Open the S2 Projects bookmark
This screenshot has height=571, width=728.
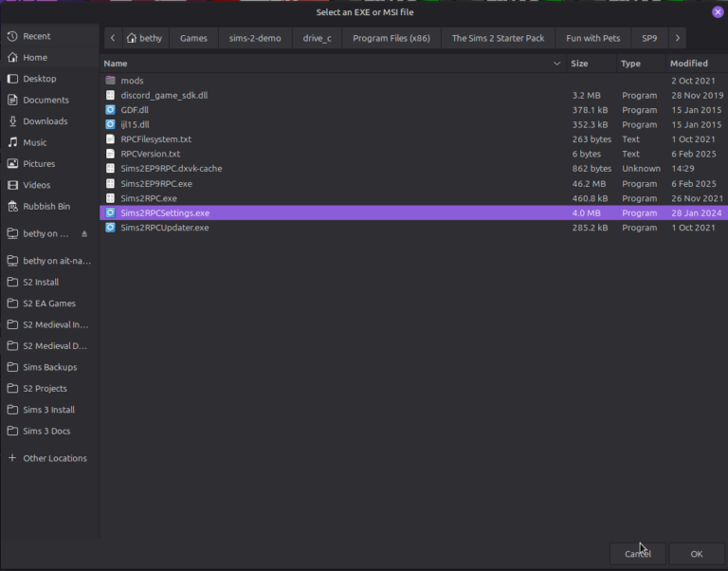(49, 388)
